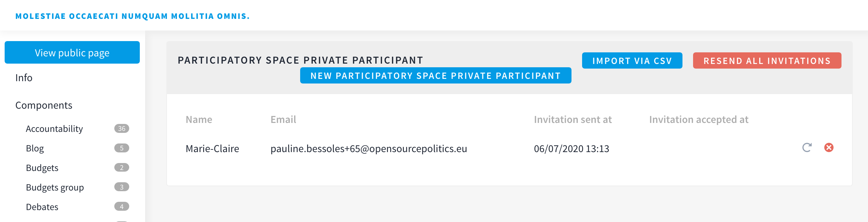Open the Info menu item in the sidebar
Screen dimensions: 868x222
pos(24,78)
